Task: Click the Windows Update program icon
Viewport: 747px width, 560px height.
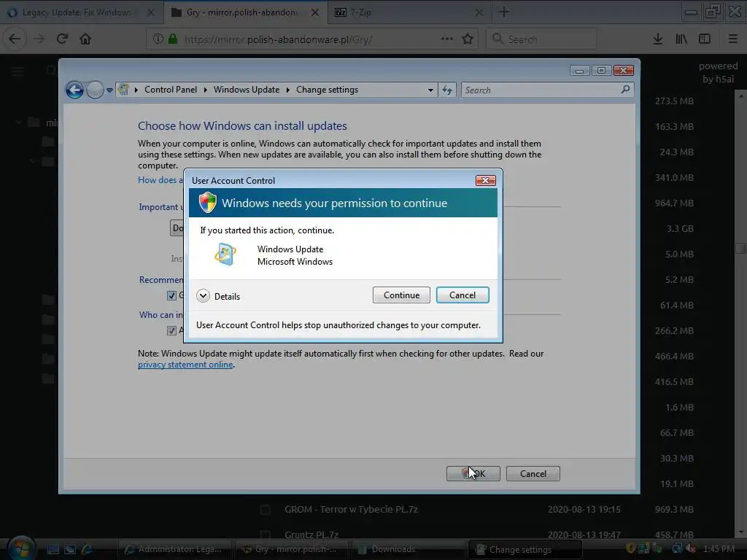Action: pyautogui.click(x=225, y=254)
